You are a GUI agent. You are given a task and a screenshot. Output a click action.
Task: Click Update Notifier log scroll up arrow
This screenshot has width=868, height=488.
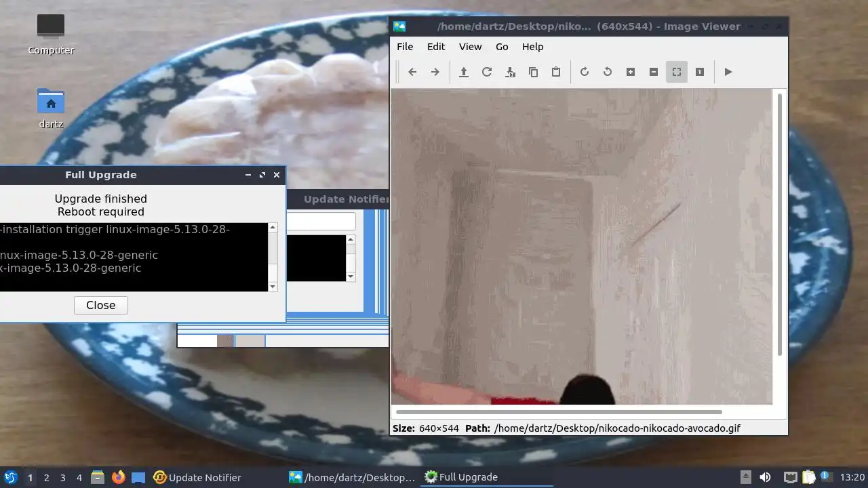point(351,239)
